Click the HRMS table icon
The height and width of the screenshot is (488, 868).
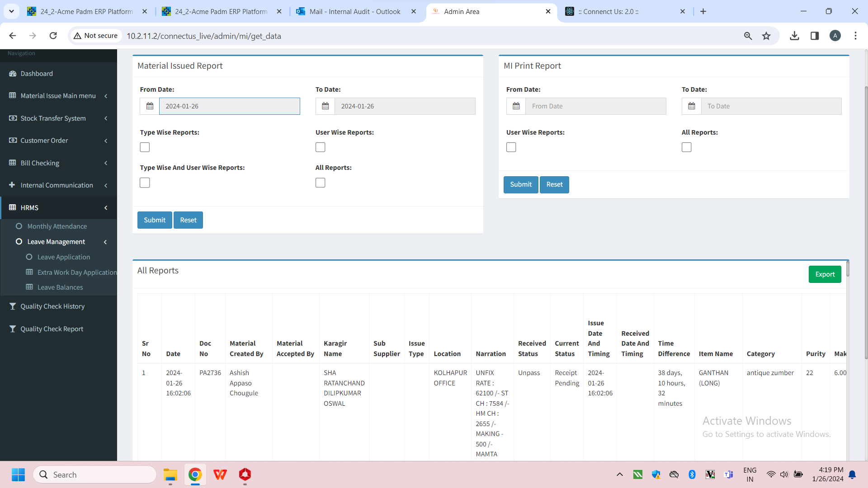12,208
